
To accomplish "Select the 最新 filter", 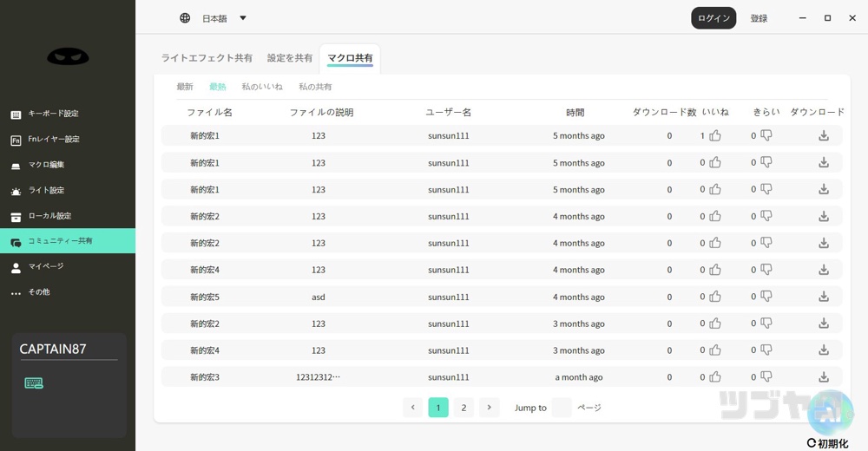I will pyautogui.click(x=185, y=87).
